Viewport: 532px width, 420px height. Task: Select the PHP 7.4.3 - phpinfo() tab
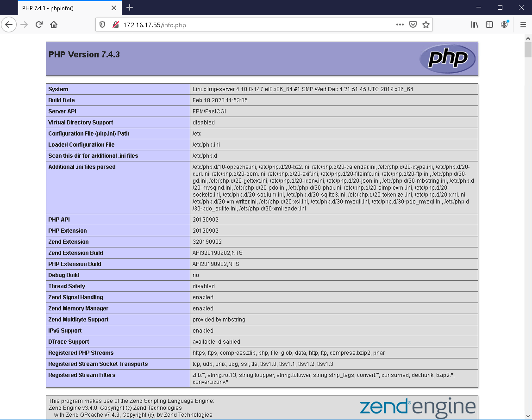click(69, 8)
